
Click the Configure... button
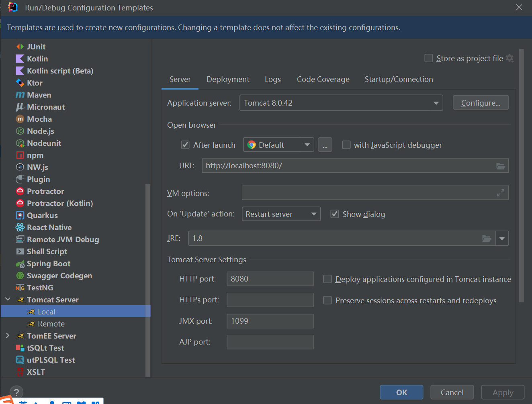[481, 103]
